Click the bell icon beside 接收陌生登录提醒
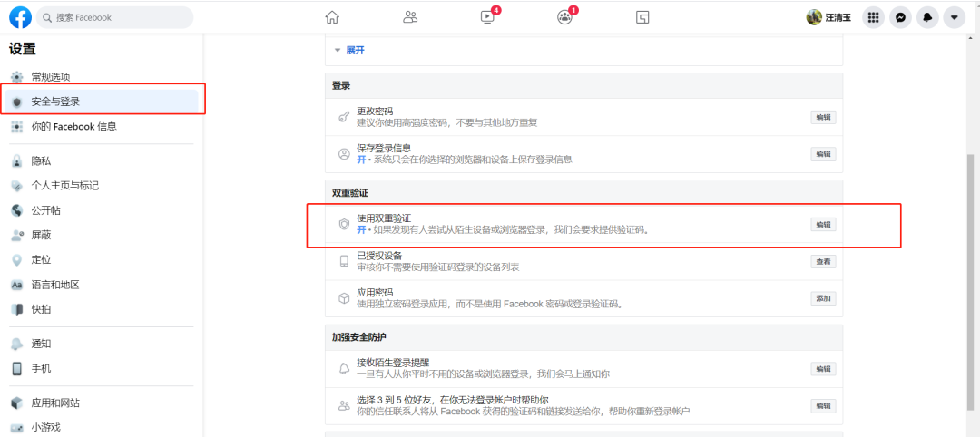Viewport: 980px width, 437px height. [x=343, y=369]
